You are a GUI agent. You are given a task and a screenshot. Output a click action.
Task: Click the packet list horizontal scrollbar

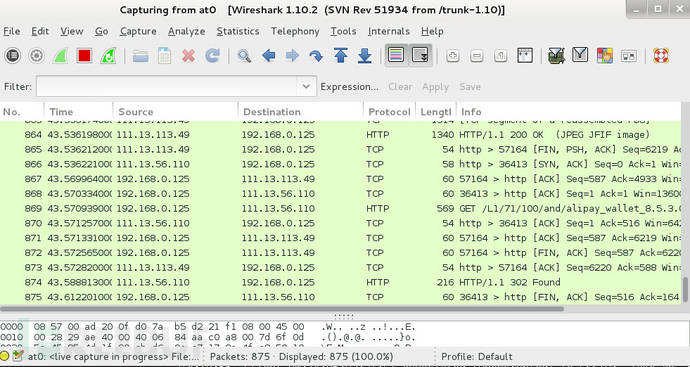[x=282, y=308]
